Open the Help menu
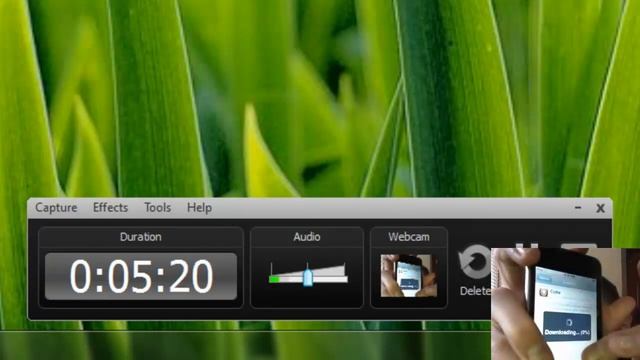The height and width of the screenshot is (360, 640). click(x=199, y=208)
